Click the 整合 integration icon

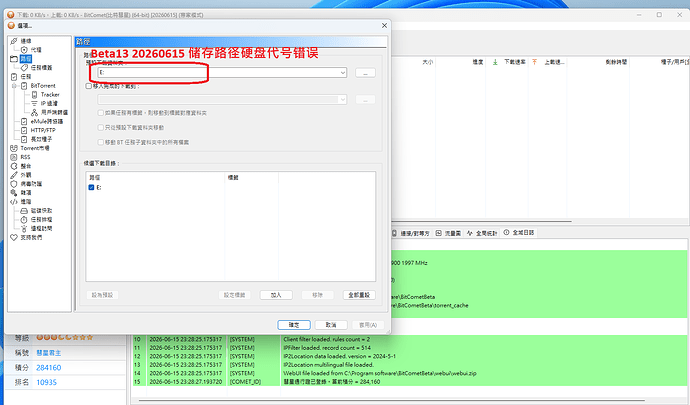click(x=14, y=166)
